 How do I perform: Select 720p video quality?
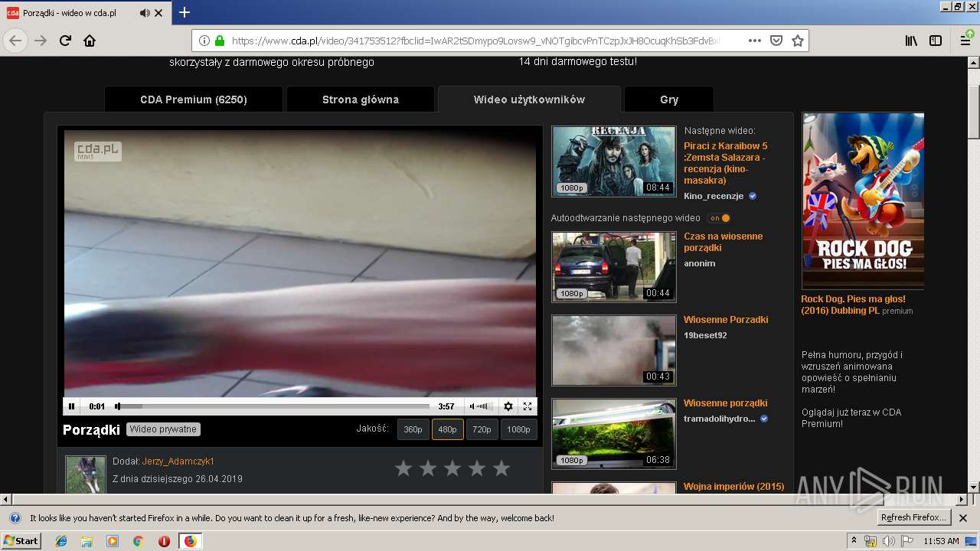[482, 429]
